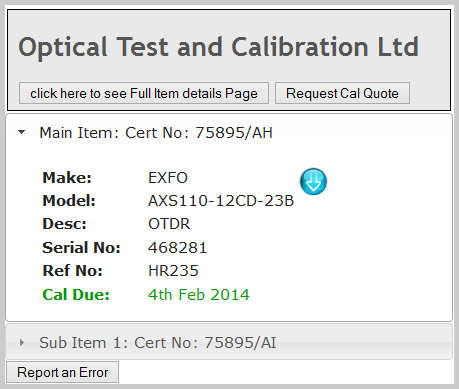Click the blue download arrow icon
Screen dimensions: 459x389
(x=313, y=181)
